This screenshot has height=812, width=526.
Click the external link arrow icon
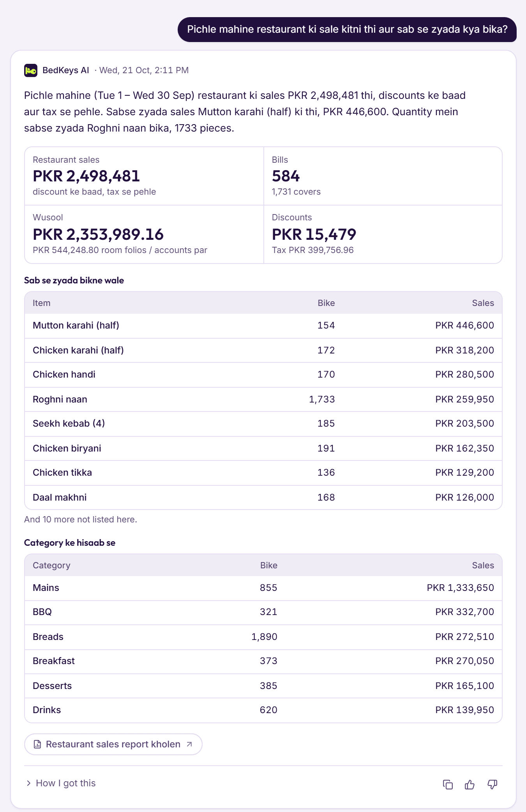pos(189,744)
